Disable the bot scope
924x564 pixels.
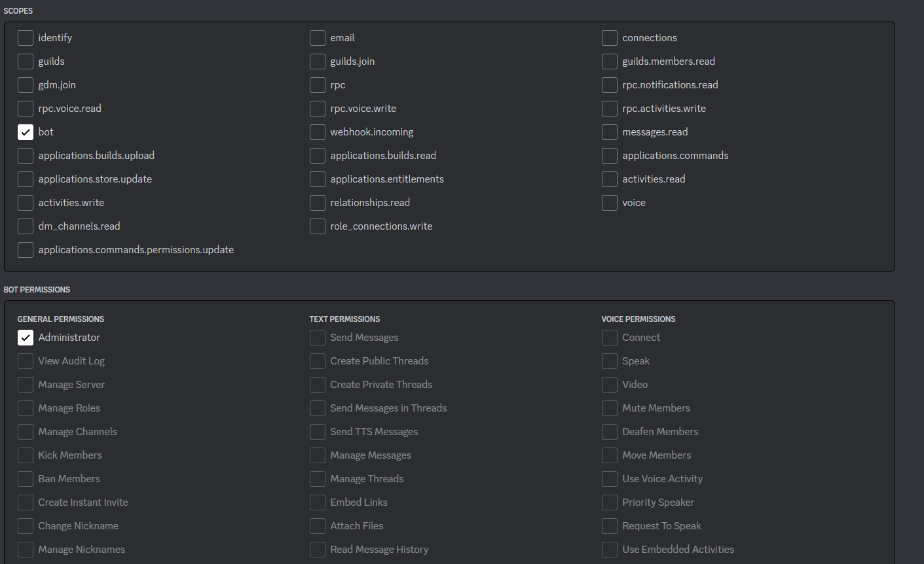[x=25, y=132]
